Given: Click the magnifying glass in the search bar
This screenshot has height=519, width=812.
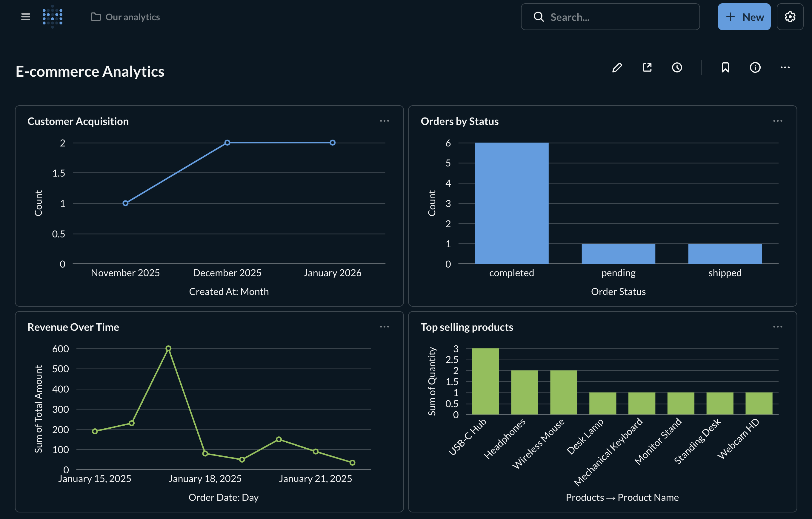Looking at the screenshot, I should tap(539, 17).
